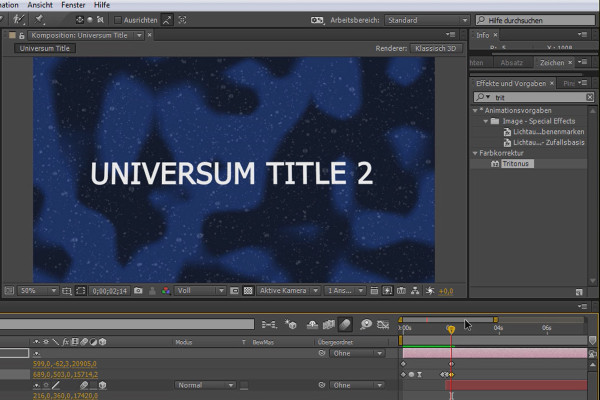The image size is (600, 400).
Task: Collapse the Animationsvorgaben tree group
Action: pyautogui.click(x=475, y=111)
